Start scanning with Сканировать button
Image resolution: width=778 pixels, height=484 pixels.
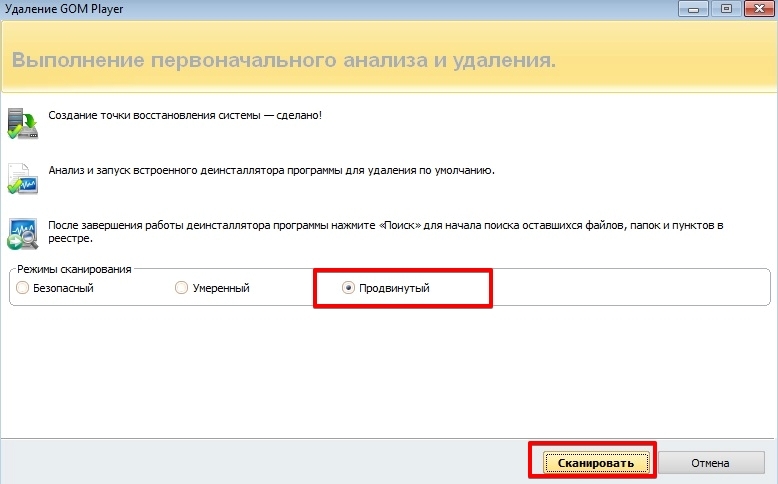(x=596, y=463)
